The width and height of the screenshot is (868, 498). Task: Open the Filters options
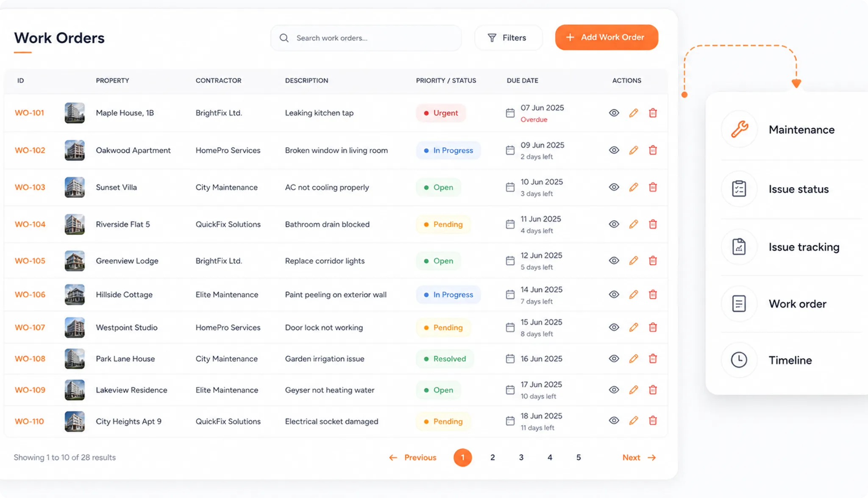tap(508, 38)
